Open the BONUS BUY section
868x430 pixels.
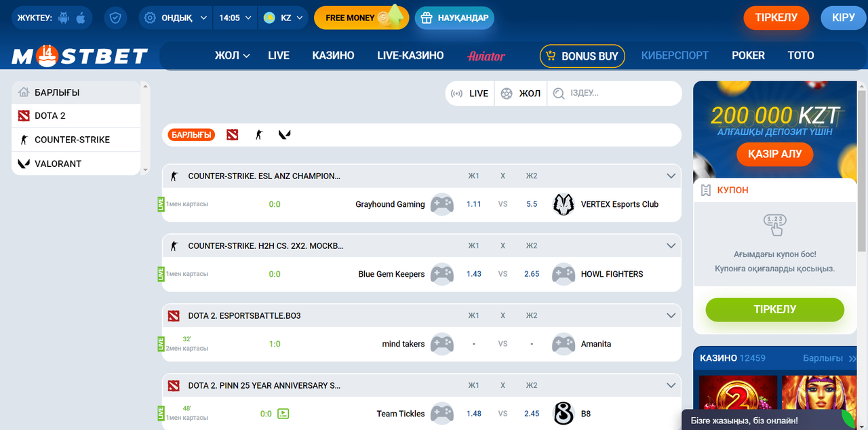click(x=583, y=56)
